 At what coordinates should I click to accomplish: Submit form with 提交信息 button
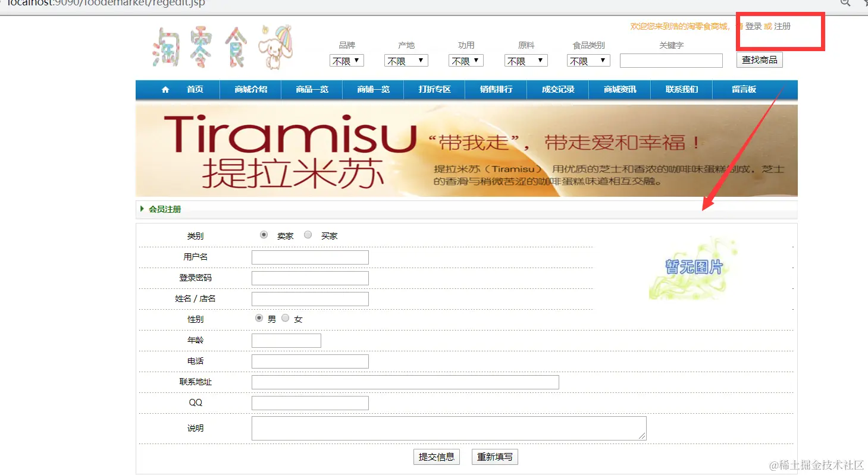(x=437, y=457)
